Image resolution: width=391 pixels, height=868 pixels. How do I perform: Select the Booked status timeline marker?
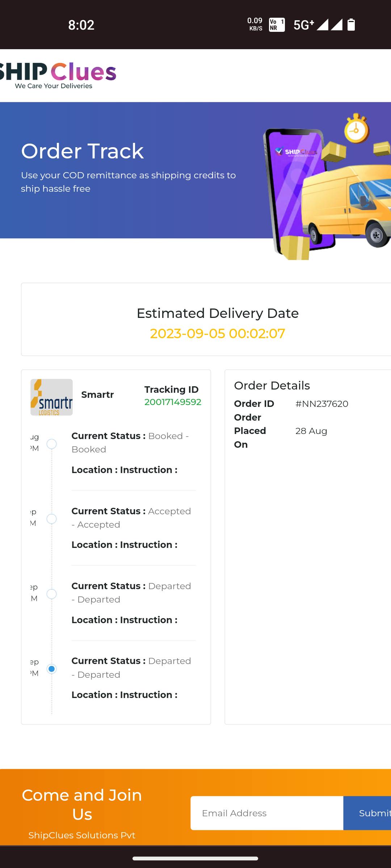pyautogui.click(x=52, y=444)
